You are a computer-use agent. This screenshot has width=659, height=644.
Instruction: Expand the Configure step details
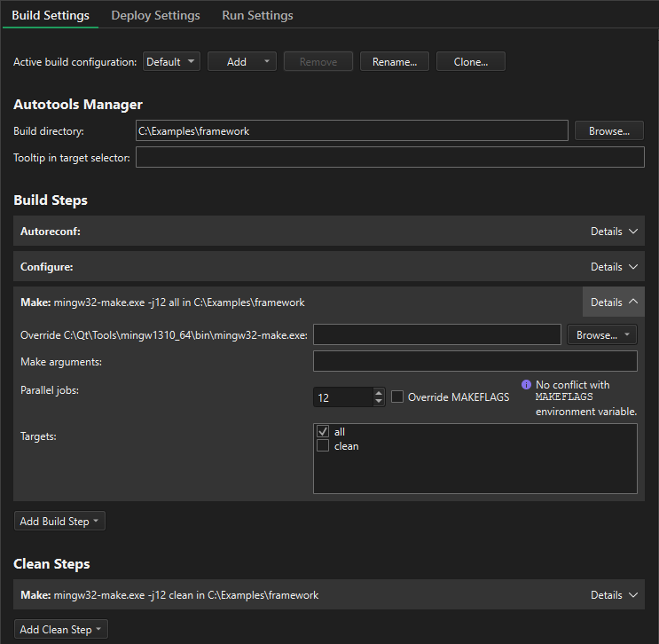coord(614,267)
